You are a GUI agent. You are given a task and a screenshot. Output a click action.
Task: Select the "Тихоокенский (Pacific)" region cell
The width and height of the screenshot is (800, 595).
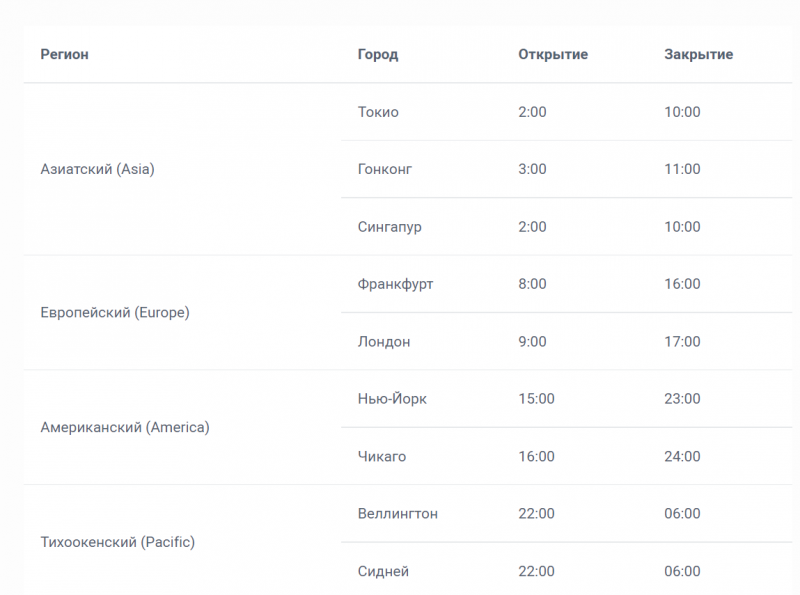click(x=117, y=542)
